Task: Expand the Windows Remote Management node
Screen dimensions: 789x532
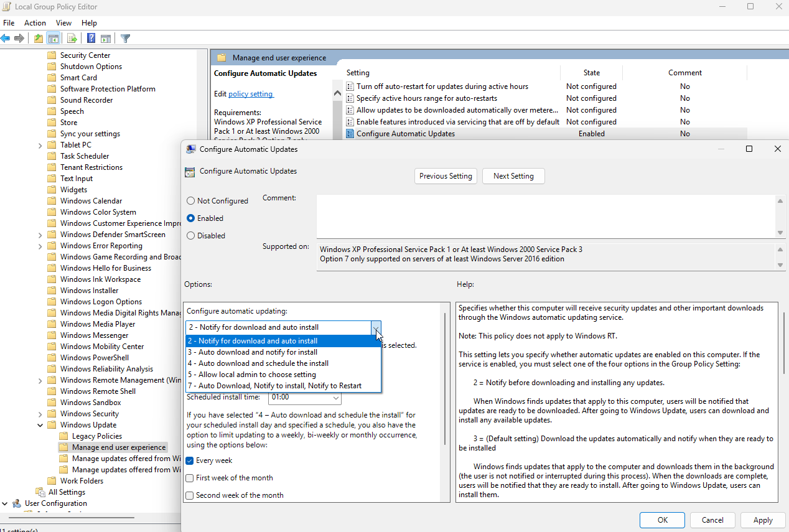Action: tap(40, 380)
